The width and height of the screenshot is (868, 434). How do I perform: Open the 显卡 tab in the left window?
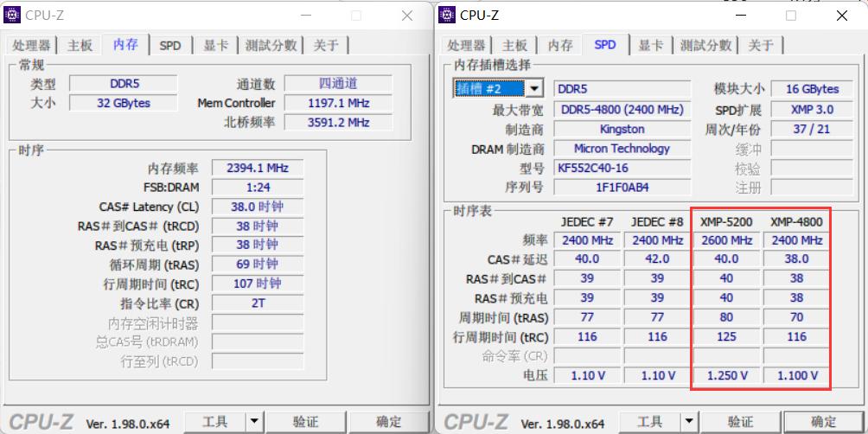click(x=216, y=46)
